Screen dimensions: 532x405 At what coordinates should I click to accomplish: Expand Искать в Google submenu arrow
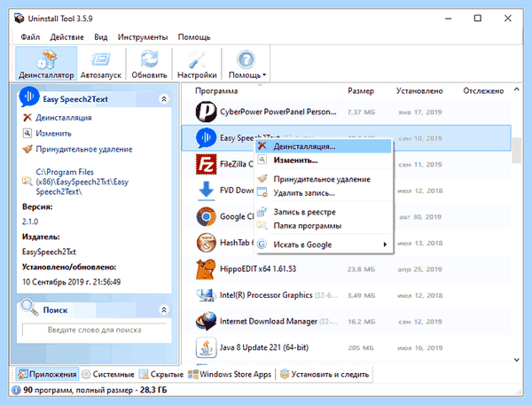tap(385, 245)
